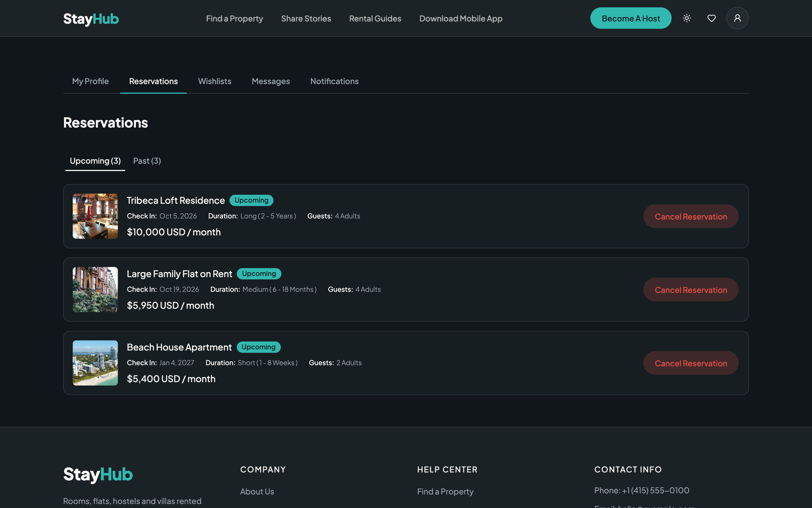The width and height of the screenshot is (812, 508).
Task: Switch to My Profile tab
Action: (90, 81)
